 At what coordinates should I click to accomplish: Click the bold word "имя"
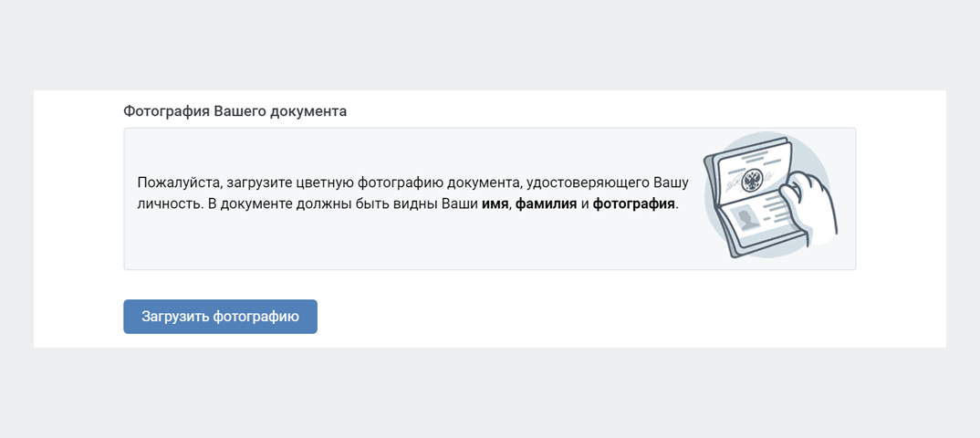495,203
